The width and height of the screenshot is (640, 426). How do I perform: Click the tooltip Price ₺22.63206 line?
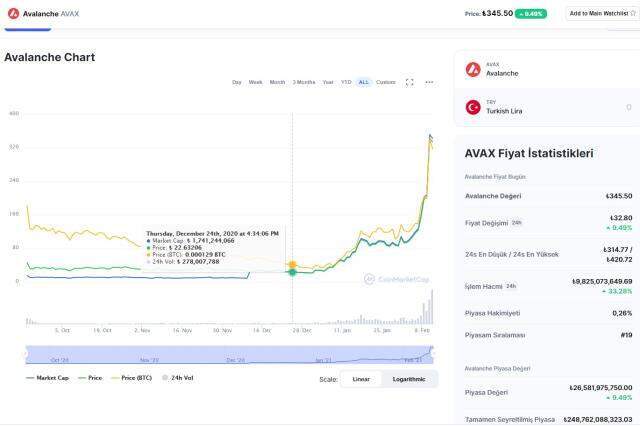[175, 248]
